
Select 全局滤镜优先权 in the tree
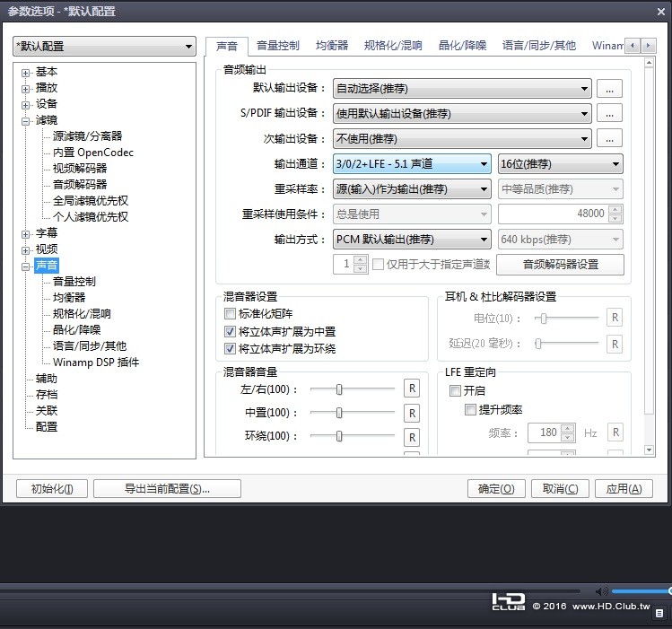91,200
